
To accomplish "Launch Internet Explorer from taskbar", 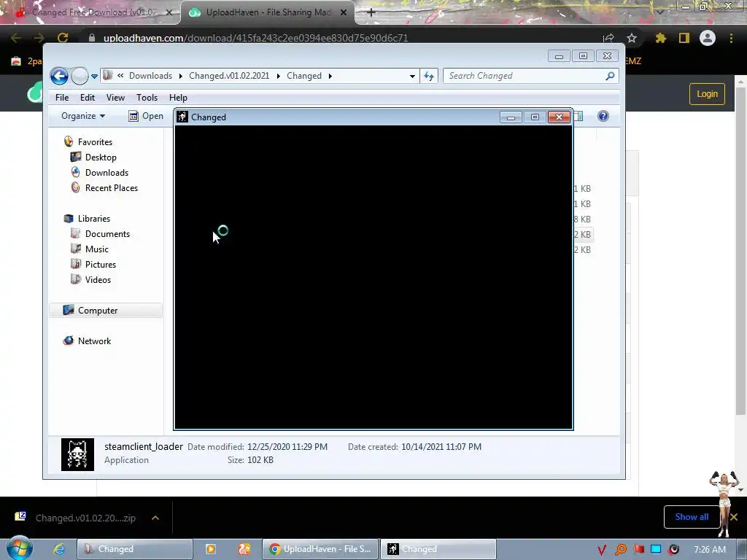I will pyautogui.click(x=58, y=549).
